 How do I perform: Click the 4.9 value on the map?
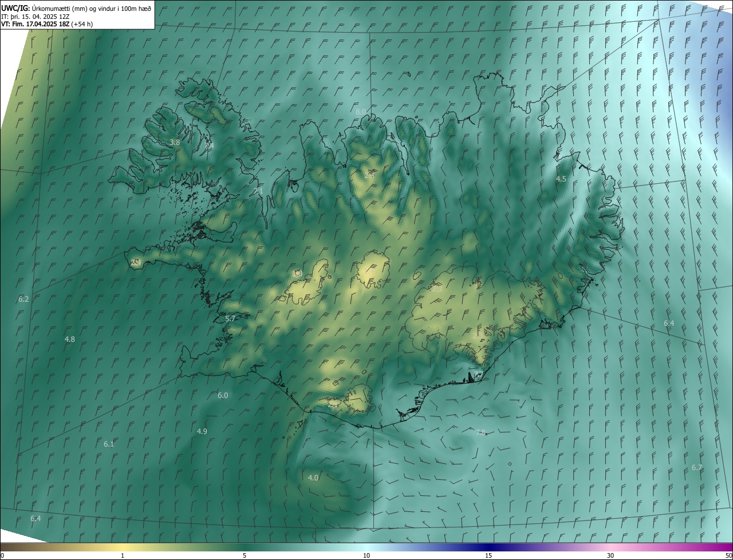pos(202,431)
